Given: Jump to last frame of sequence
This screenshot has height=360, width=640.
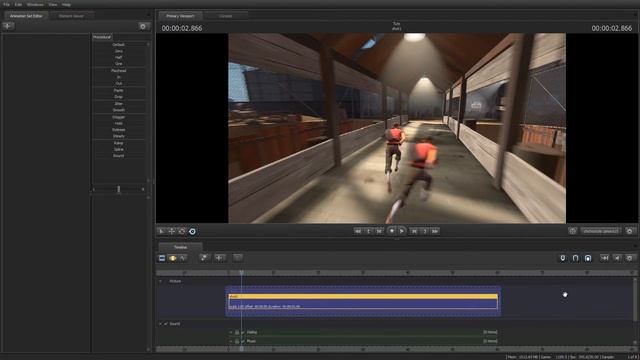Looking at the screenshot, I should pos(435,231).
